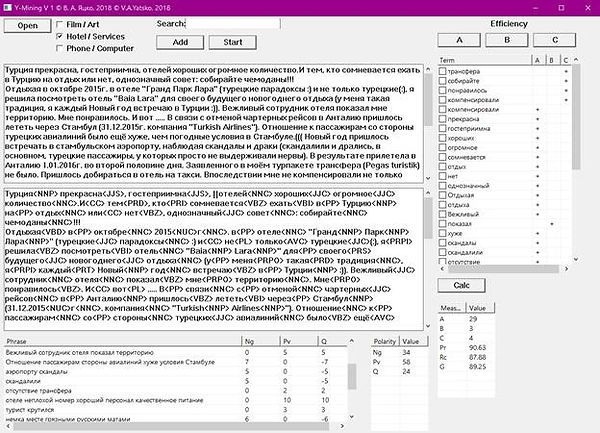Check the box next to хороших
Viewport: 600px width, 433px height.
pos(442,138)
